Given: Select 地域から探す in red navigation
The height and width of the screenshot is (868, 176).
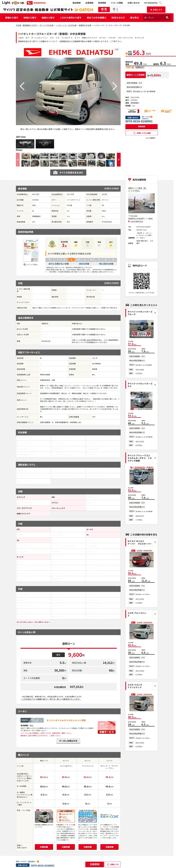Looking at the screenshot, I should coord(30,18).
